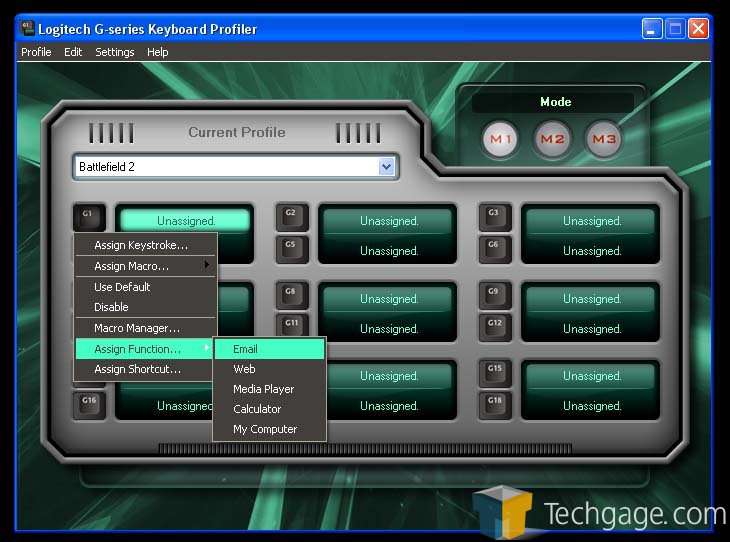Choose Assign Keystroke from context menu

click(146, 245)
